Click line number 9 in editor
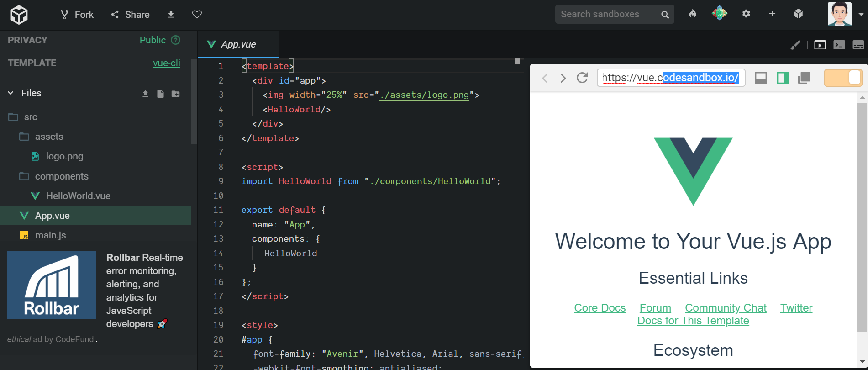The width and height of the screenshot is (868, 370). click(221, 181)
